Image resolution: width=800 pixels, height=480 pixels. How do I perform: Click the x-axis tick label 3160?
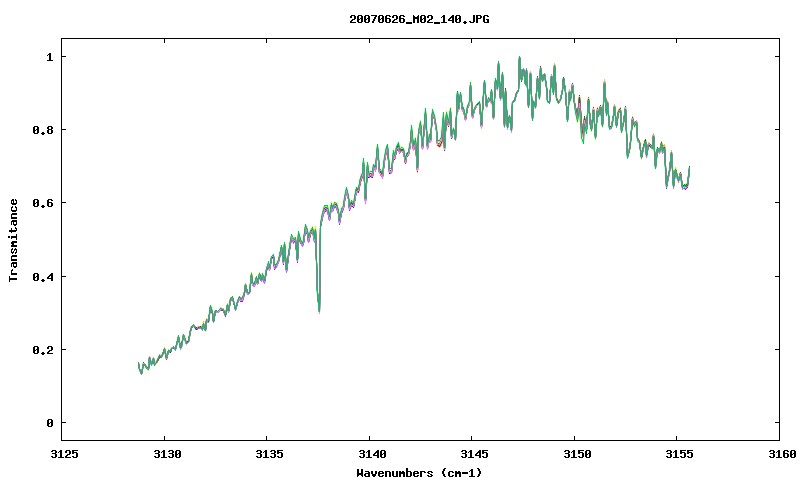point(782,454)
